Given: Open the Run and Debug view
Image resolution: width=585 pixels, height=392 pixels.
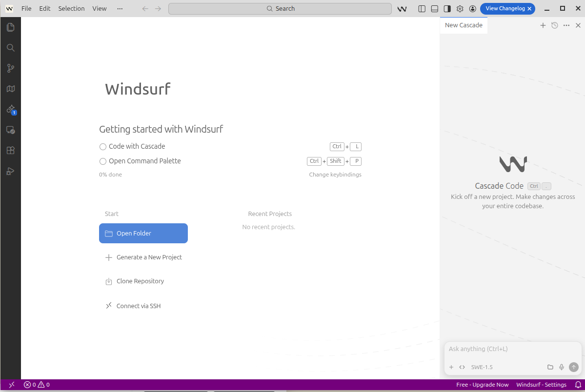Looking at the screenshot, I should click(x=10, y=171).
